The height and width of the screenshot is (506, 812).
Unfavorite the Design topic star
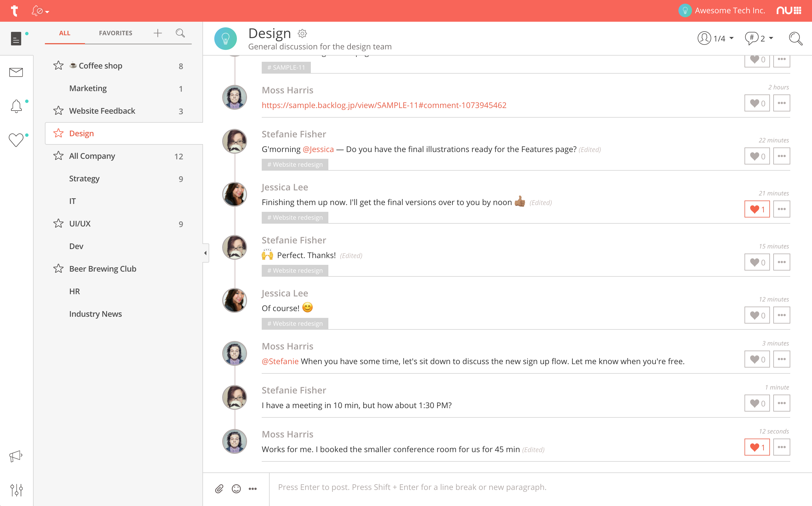point(58,133)
